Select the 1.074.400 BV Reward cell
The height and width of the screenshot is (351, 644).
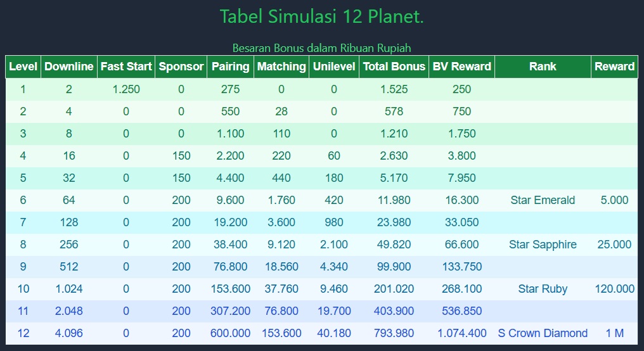[461, 333]
